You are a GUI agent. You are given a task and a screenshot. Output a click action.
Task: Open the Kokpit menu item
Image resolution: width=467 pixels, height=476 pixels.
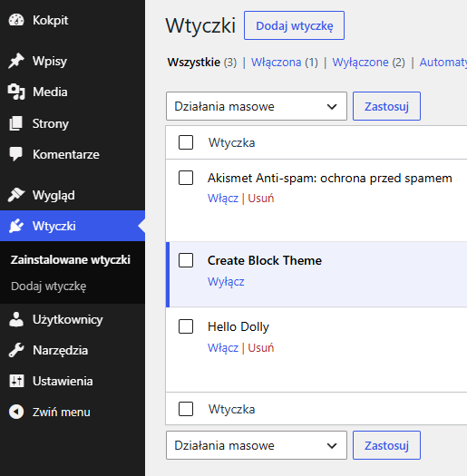pyautogui.click(x=73, y=20)
